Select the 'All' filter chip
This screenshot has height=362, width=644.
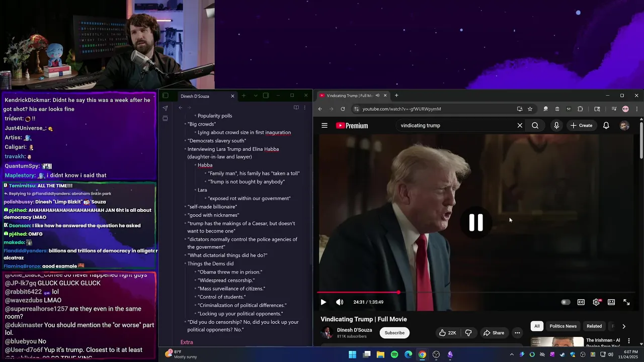click(537, 326)
